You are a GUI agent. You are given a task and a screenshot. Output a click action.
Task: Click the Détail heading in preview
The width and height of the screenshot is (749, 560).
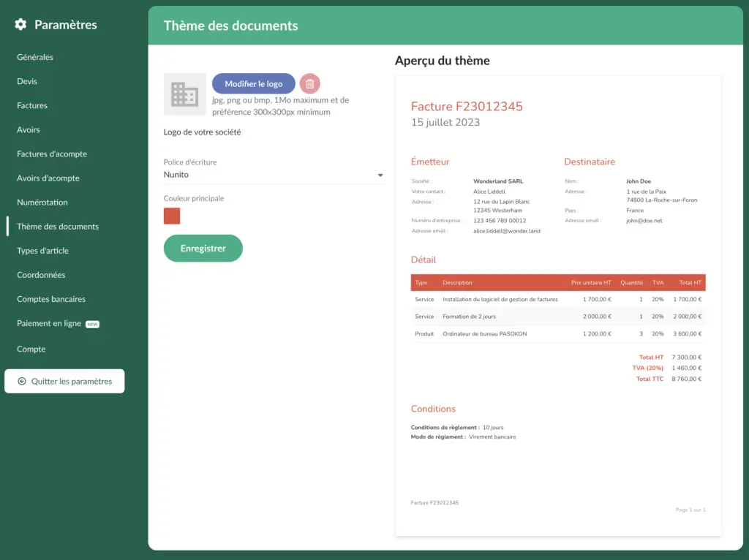tap(424, 260)
